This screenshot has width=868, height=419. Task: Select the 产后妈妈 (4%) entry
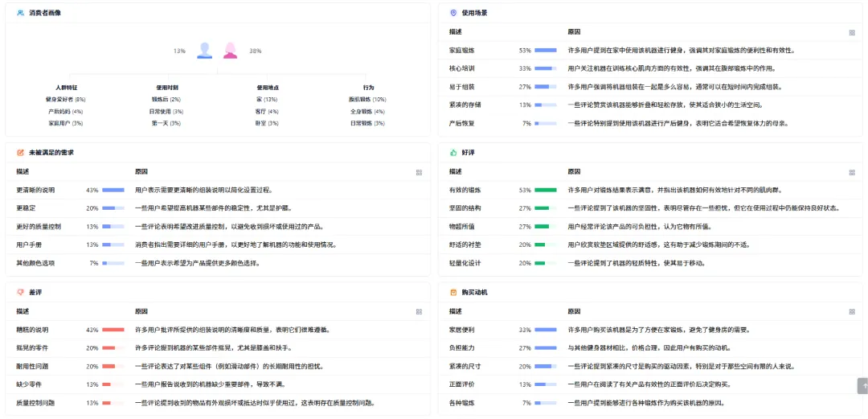click(65, 112)
